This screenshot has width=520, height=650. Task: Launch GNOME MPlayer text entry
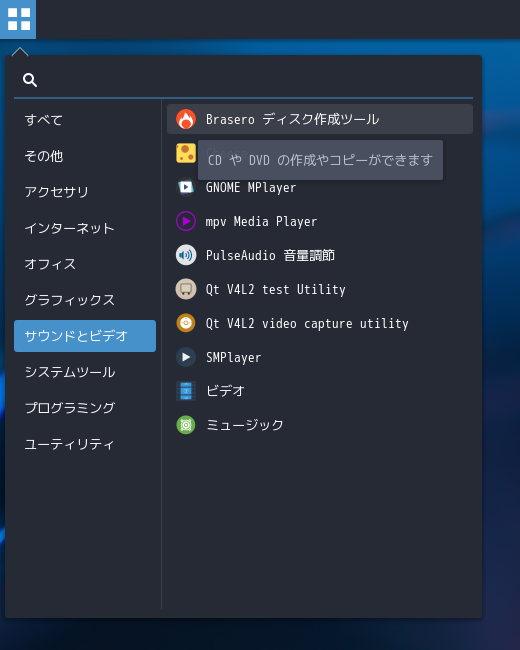pyautogui.click(x=251, y=188)
